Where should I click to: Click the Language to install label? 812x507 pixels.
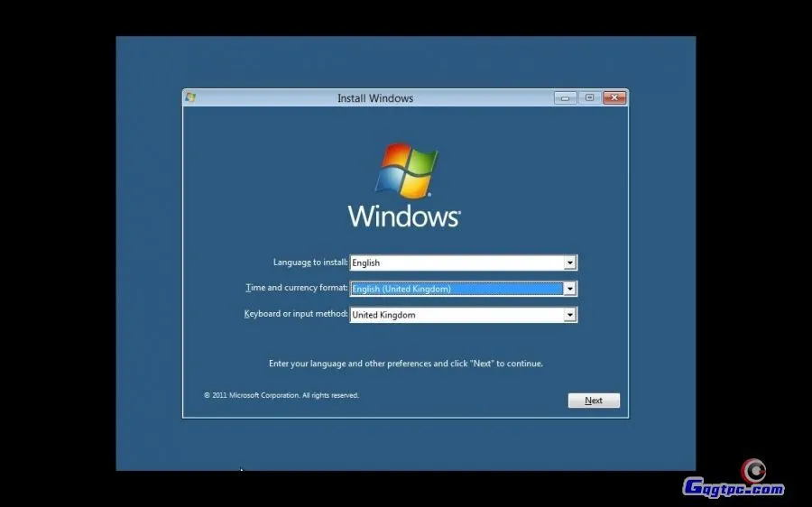[x=310, y=263]
